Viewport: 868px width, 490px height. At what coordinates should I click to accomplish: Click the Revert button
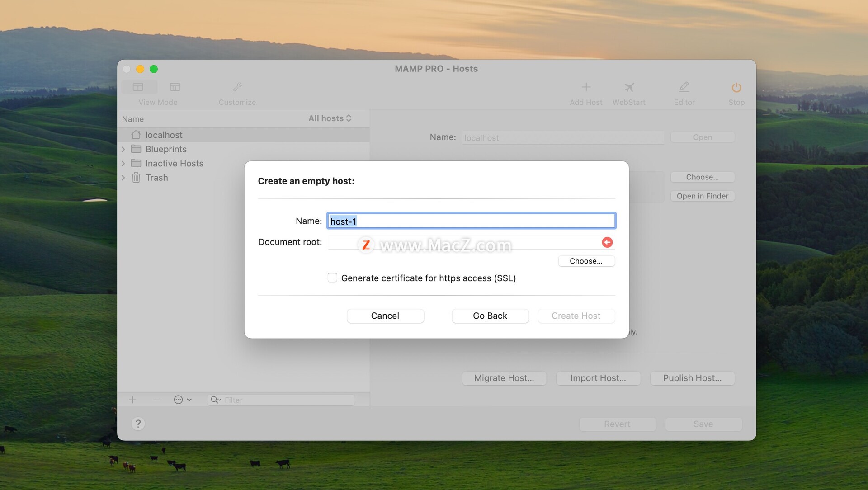(x=617, y=424)
